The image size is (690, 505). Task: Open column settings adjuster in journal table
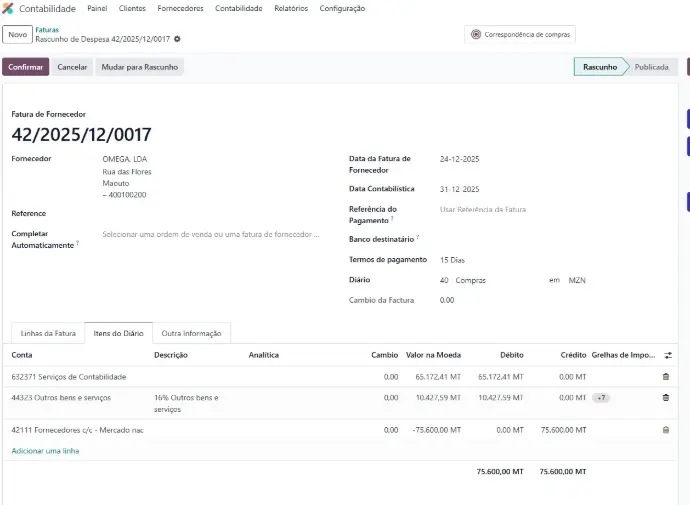click(x=668, y=355)
